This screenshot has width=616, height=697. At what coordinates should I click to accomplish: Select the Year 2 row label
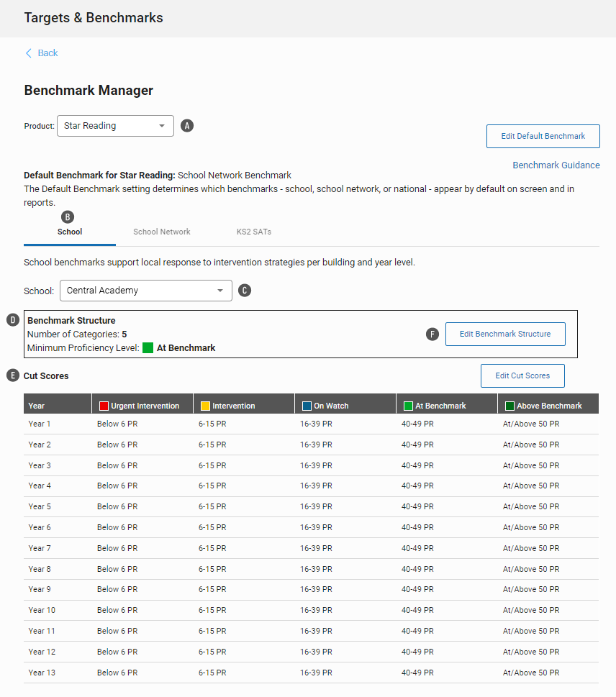tap(39, 445)
